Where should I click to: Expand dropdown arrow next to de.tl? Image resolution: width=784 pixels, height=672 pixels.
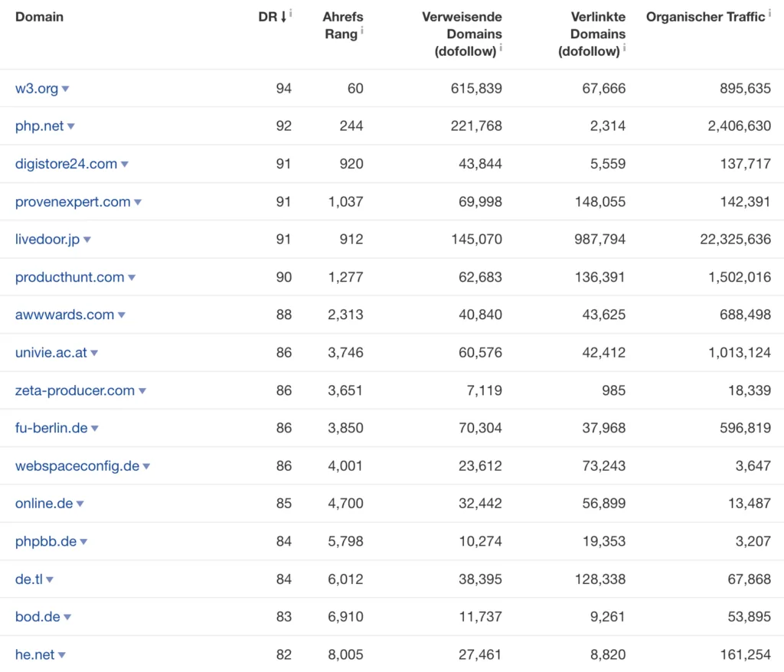click(50, 580)
